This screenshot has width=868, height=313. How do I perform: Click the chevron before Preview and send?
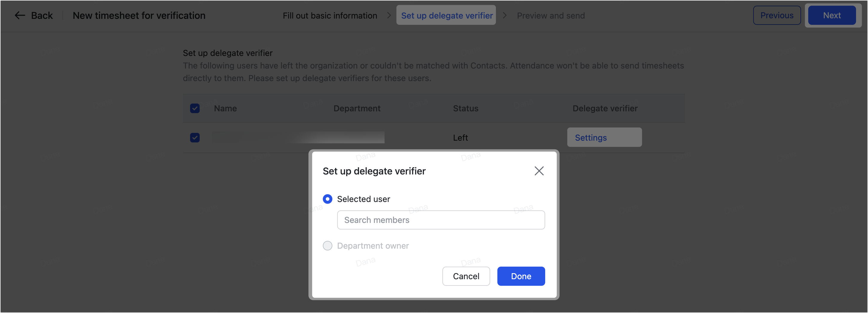[x=505, y=16]
